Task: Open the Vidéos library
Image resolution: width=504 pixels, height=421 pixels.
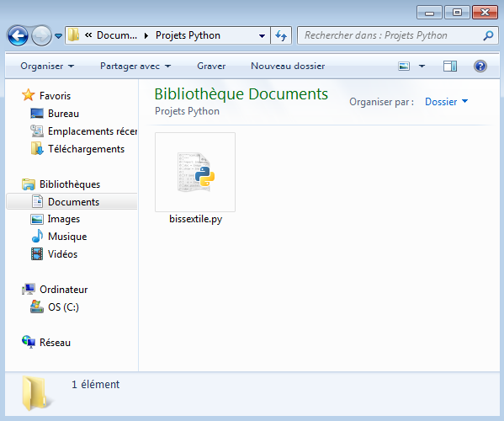Action: click(x=62, y=254)
